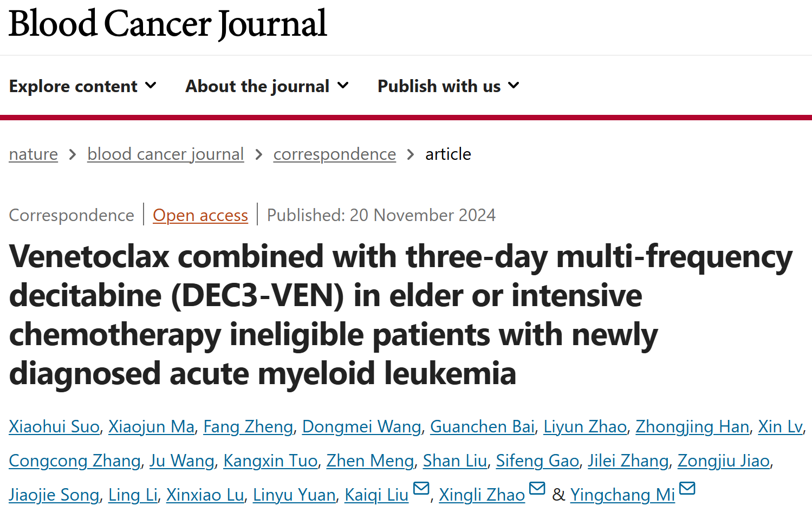Open the blood cancer journal breadcrumb
The image size is (812, 512).
click(x=166, y=154)
